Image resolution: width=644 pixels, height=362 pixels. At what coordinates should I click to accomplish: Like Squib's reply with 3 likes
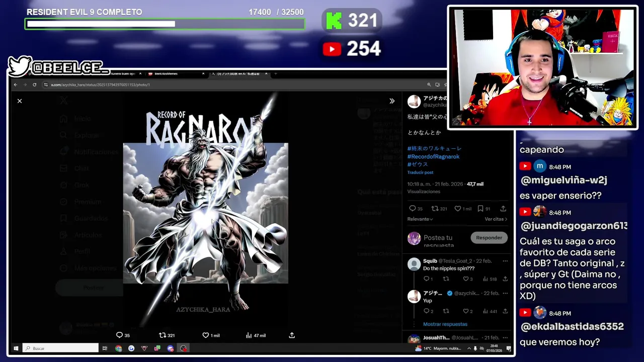point(467,279)
